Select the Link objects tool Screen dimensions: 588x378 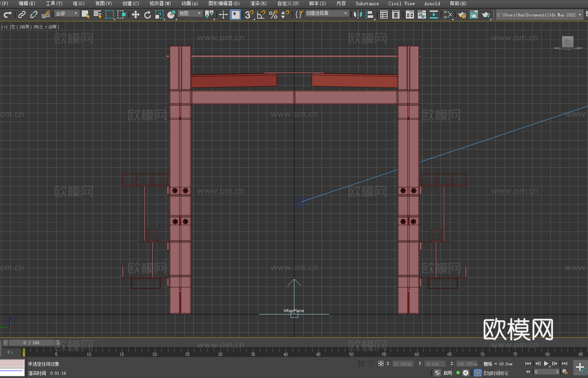[x=22, y=14]
